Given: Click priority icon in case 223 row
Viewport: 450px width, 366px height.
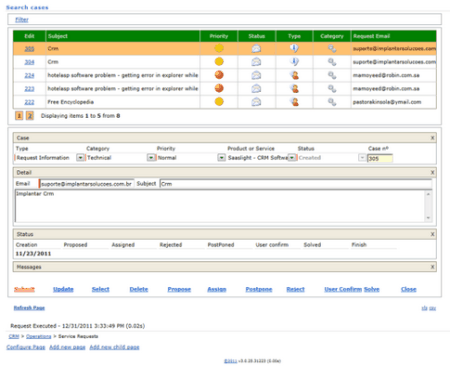Looking at the screenshot, I should (x=219, y=88).
